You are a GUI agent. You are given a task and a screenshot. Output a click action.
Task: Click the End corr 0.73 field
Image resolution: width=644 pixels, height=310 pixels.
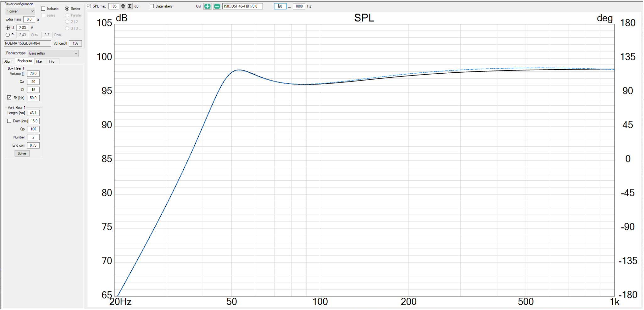click(33, 145)
